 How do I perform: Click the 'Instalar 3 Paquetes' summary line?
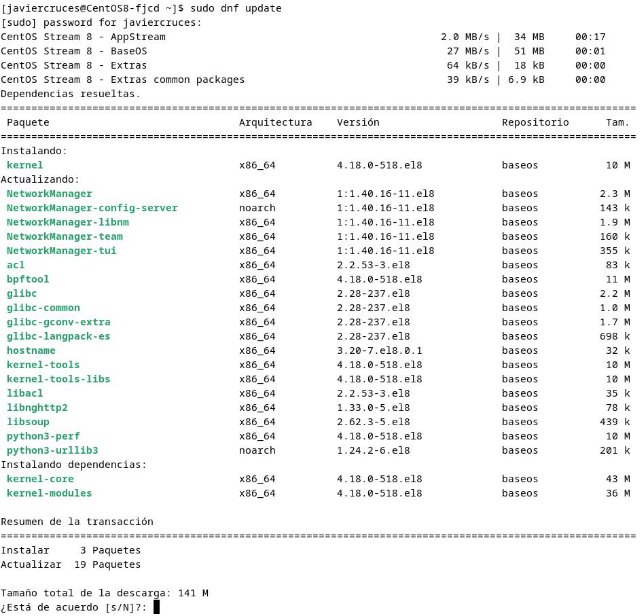pyautogui.click(x=71, y=550)
